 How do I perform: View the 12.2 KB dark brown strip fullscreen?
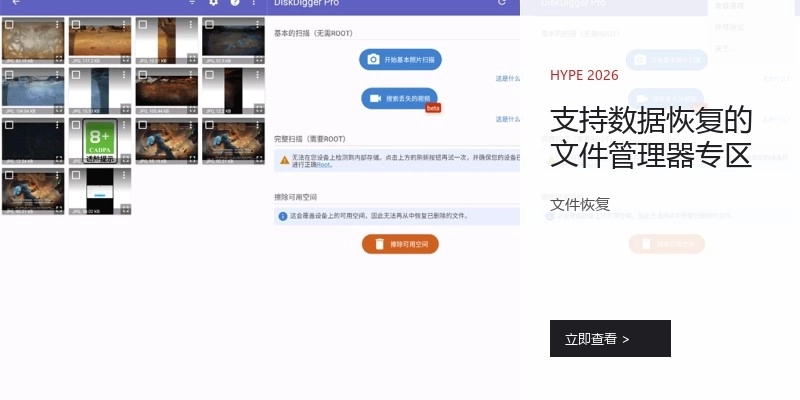click(x=259, y=109)
